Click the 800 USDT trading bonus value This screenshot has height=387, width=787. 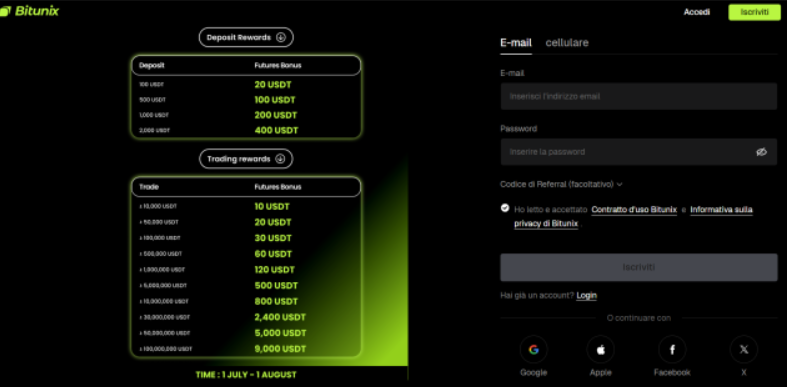276,301
